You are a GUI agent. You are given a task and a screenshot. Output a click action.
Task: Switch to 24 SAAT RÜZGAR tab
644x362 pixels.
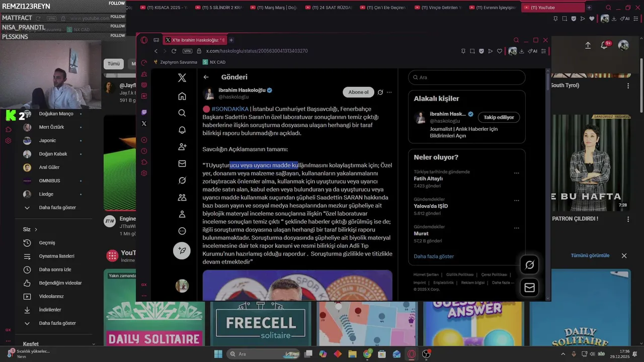point(330,8)
